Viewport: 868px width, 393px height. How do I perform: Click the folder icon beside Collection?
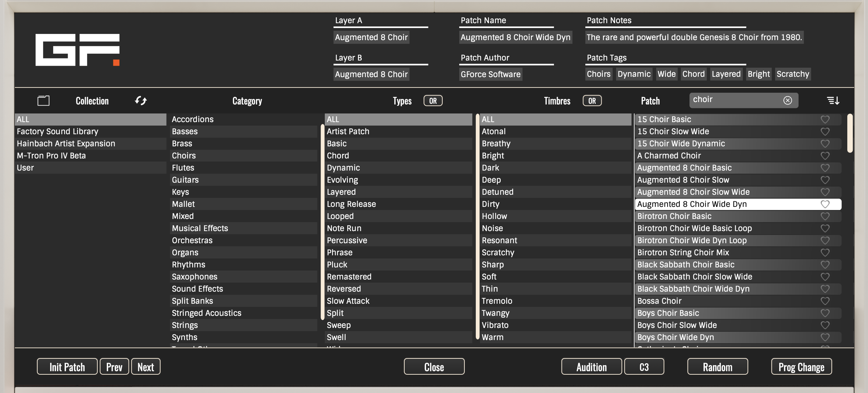click(44, 101)
